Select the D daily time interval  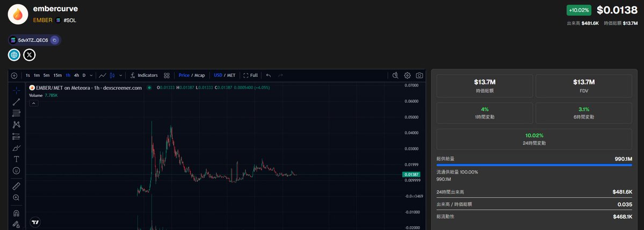(x=84, y=76)
